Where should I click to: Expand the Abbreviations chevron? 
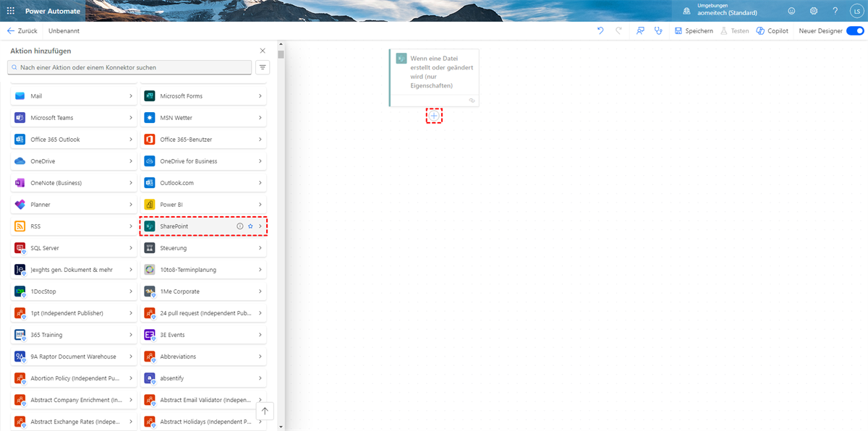(x=260, y=357)
